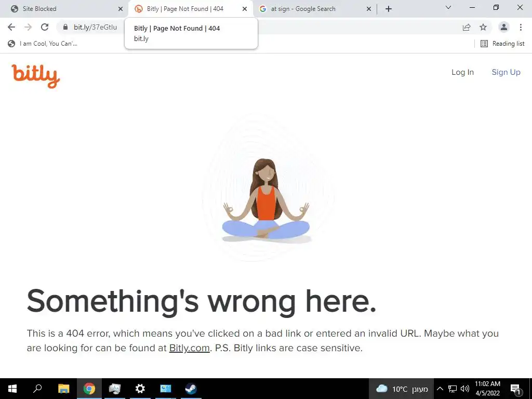This screenshot has width=532, height=399.
Task: Open the tab search chevron
Action: pos(448,7)
